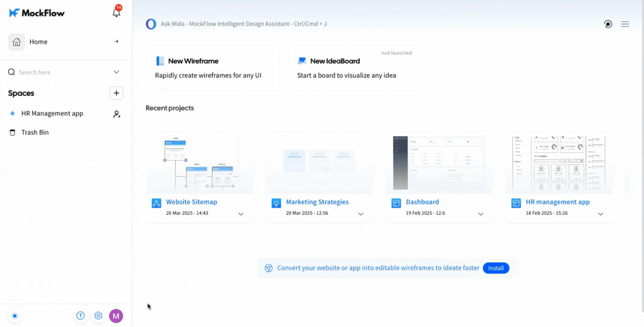Toggle the light/dark theme sun icon
This screenshot has height=327, width=644.
click(x=15, y=316)
